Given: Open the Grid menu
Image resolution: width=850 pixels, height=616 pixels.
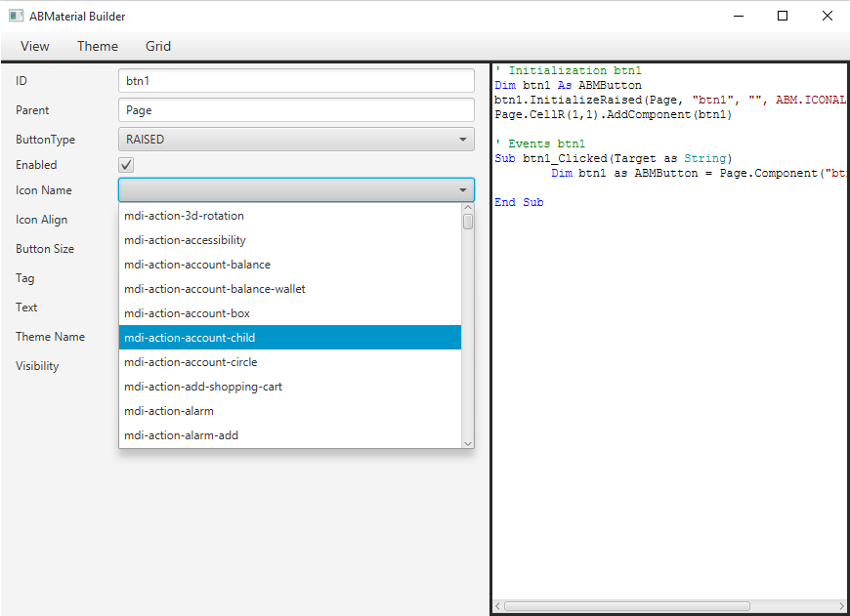Looking at the screenshot, I should (x=158, y=46).
